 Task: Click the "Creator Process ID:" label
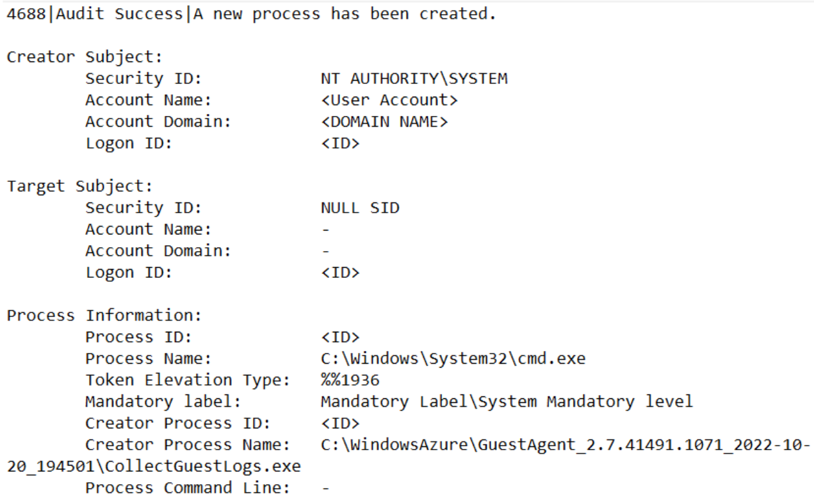(x=178, y=423)
